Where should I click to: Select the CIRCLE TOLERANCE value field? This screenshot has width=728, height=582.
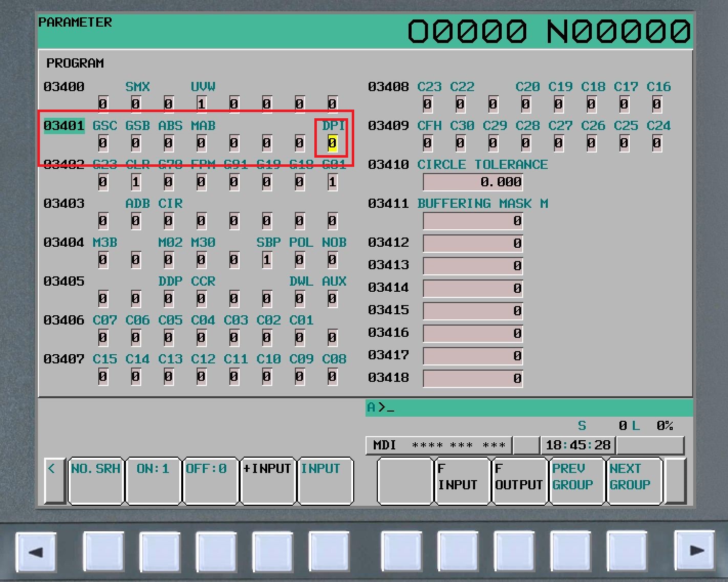click(x=473, y=182)
